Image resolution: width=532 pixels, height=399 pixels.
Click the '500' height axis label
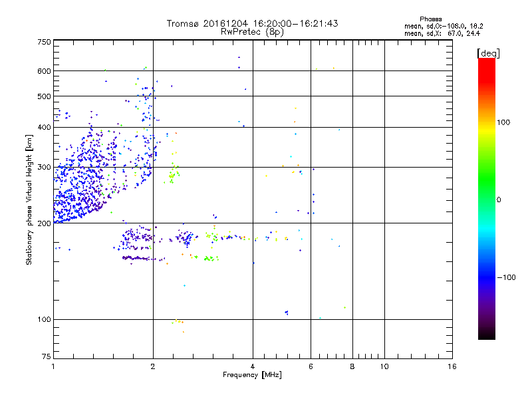tap(44, 96)
